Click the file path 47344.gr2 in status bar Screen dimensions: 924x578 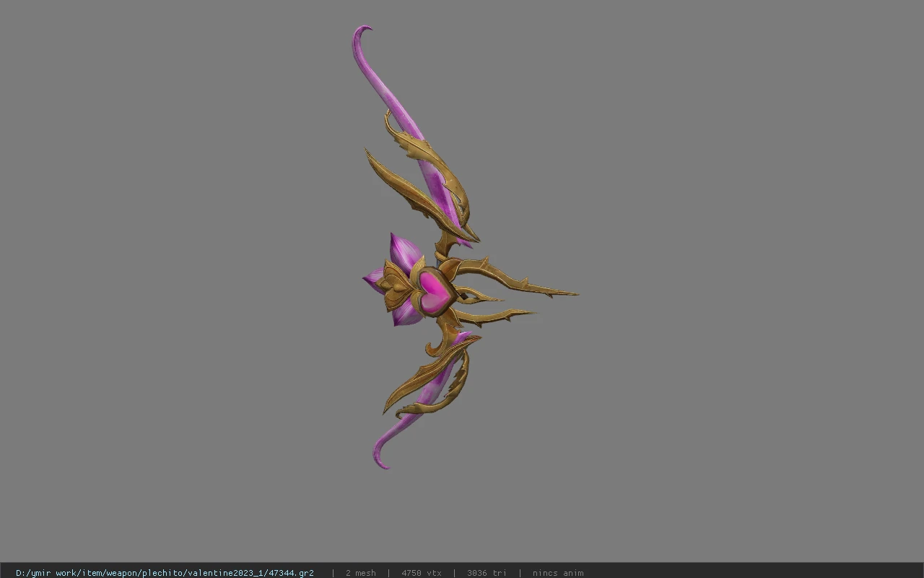[165, 573]
